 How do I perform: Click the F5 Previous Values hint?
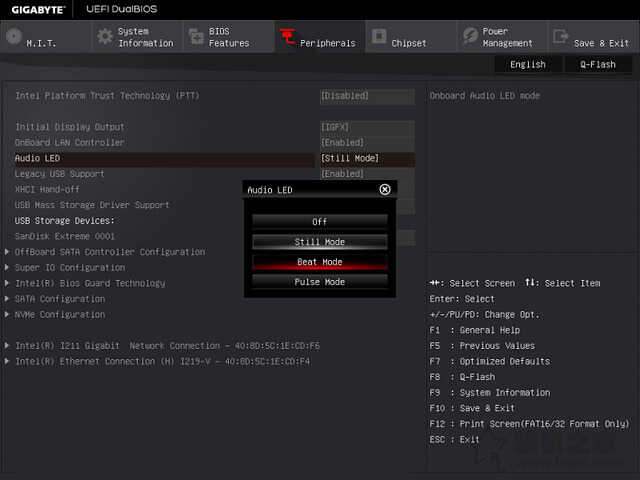pyautogui.click(x=482, y=346)
